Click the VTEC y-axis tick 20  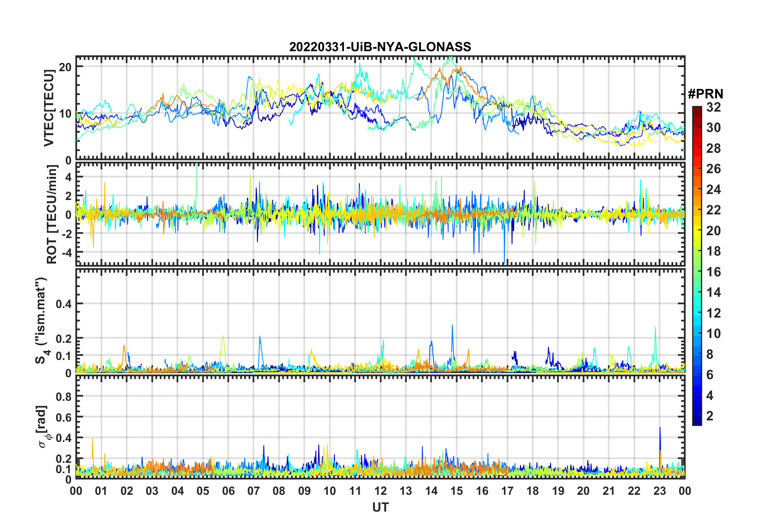click(65, 67)
